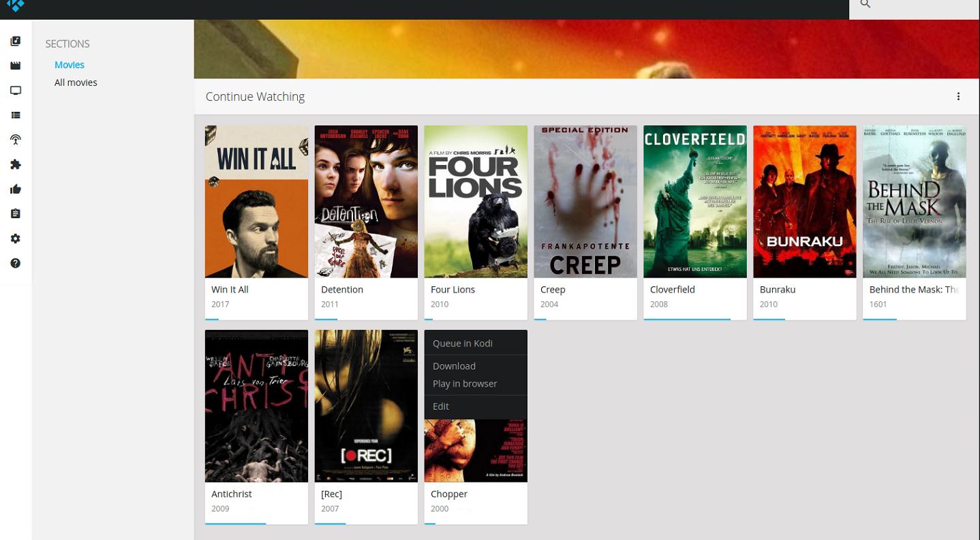Open the Creep movie poster

(585, 202)
